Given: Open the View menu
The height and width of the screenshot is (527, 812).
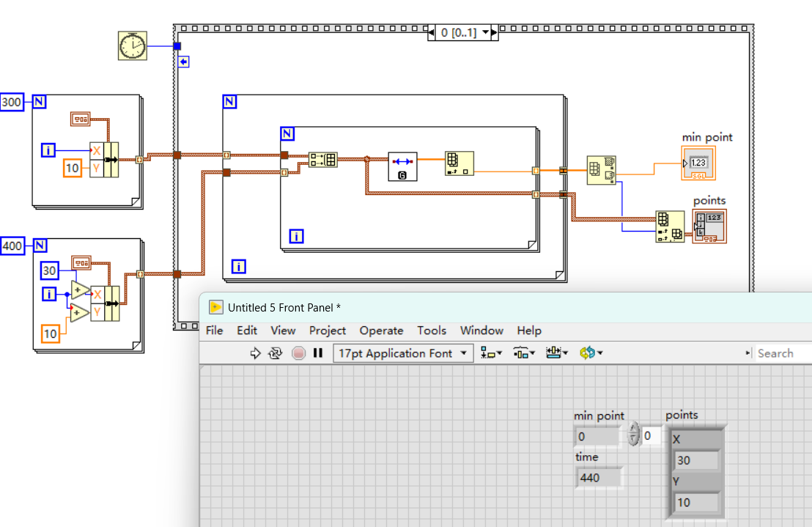Looking at the screenshot, I should click(283, 331).
